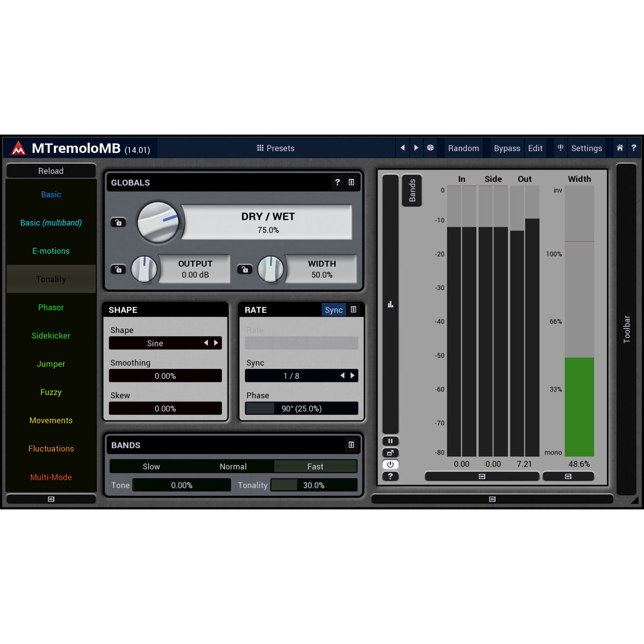The height and width of the screenshot is (644, 644).
Task: Open the meters help question mark icon
Action: point(390,476)
